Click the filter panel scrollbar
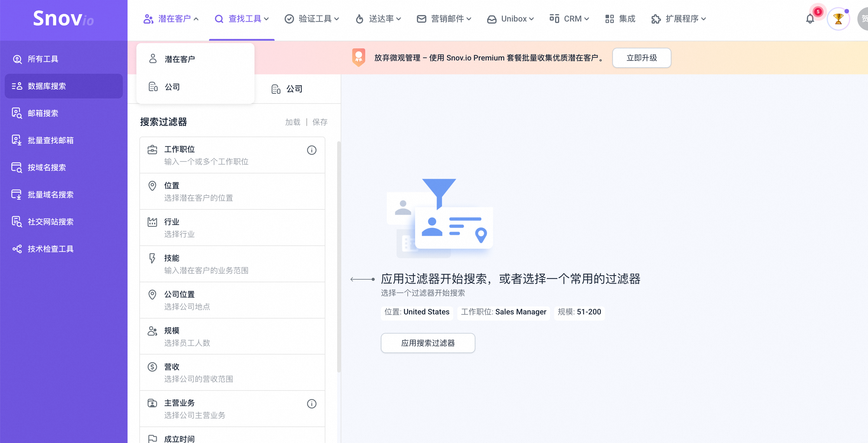The height and width of the screenshot is (443, 868). [x=339, y=257]
